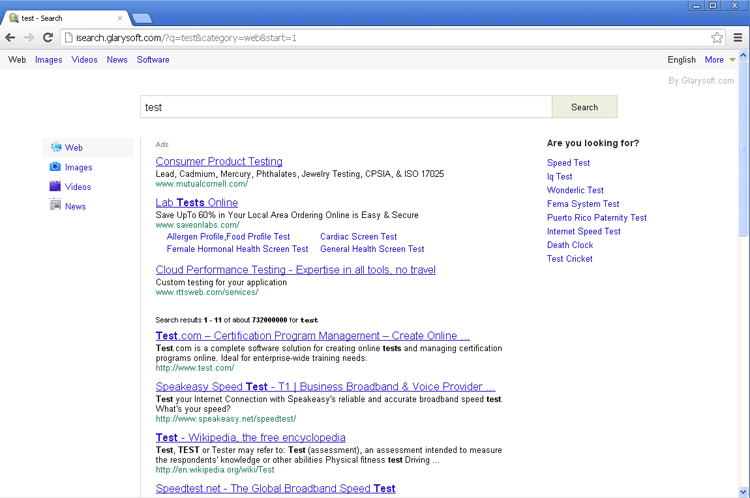Open the Consumer Product Testing ad link
Image resolution: width=750 pixels, height=498 pixels.
click(219, 162)
